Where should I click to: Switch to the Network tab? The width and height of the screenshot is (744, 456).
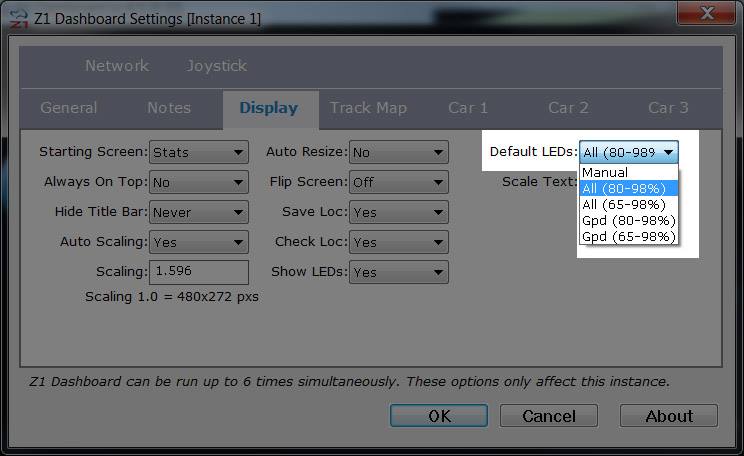tap(117, 65)
